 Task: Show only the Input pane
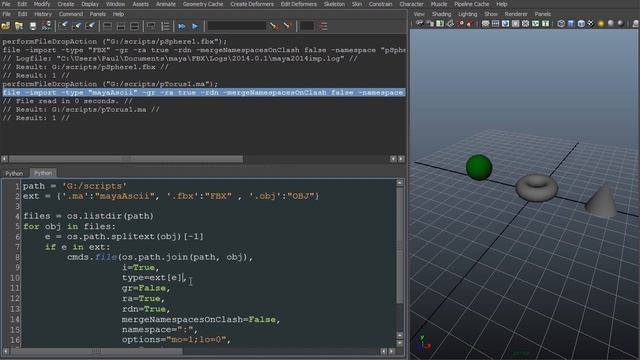tap(121, 26)
